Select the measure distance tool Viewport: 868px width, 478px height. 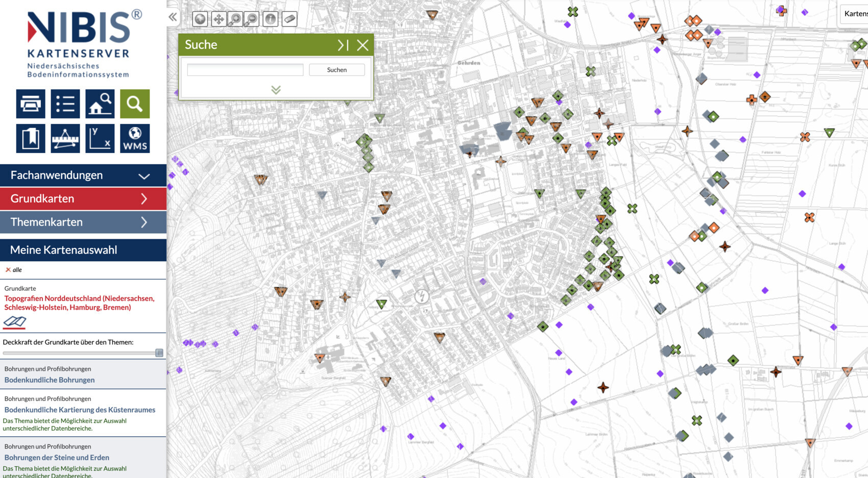[65, 139]
